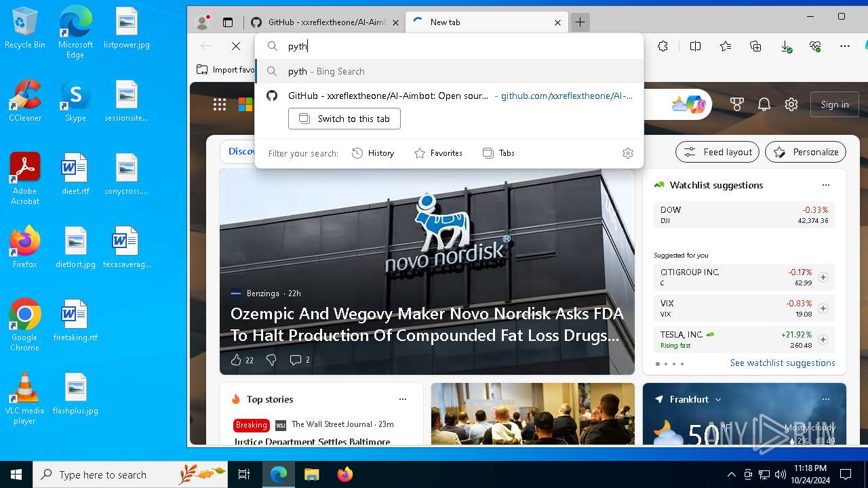Close the New tab tab
868x488 pixels.
557,22
